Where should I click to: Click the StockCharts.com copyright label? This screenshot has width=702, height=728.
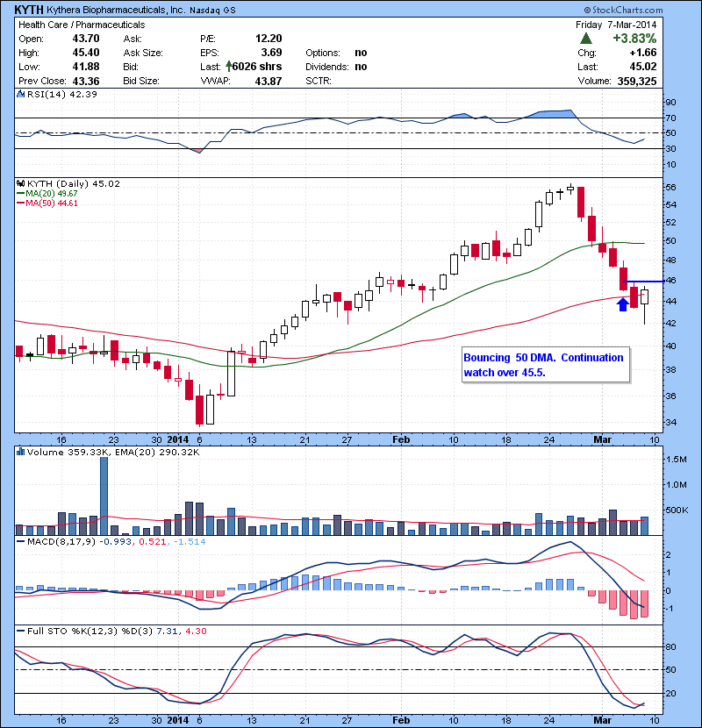pos(623,10)
